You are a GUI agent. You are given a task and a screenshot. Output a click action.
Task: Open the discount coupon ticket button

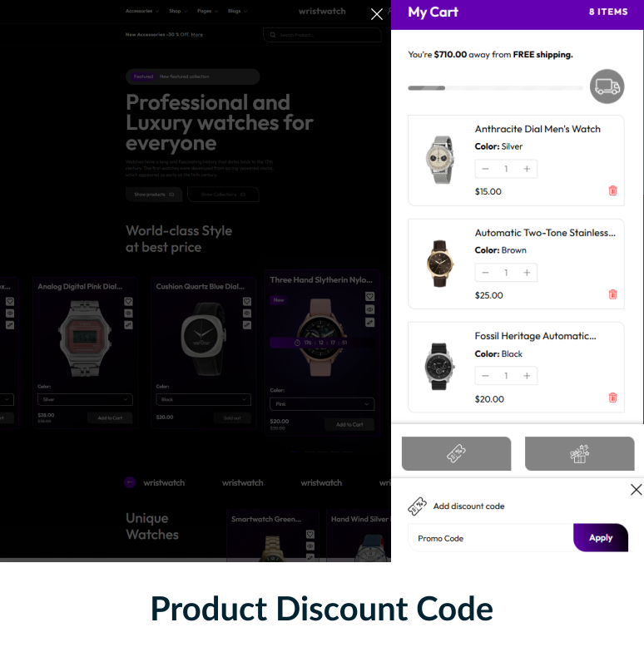point(456,454)
